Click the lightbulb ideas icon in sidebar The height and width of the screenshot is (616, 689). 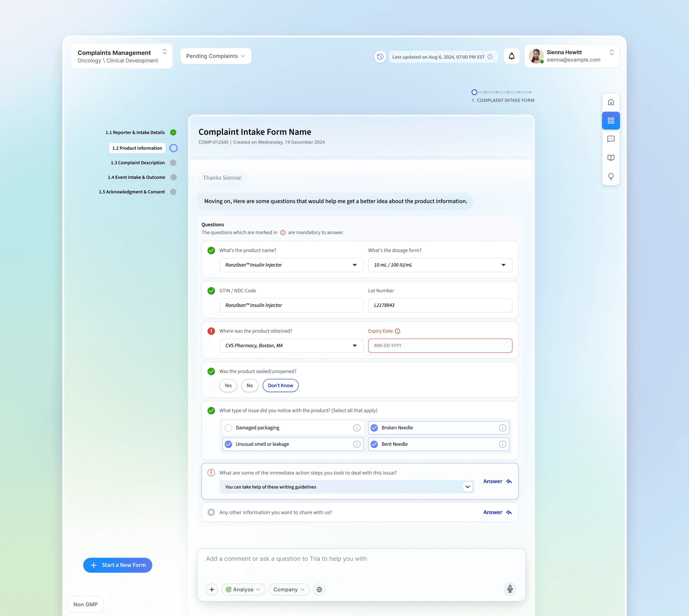(610, 176)
